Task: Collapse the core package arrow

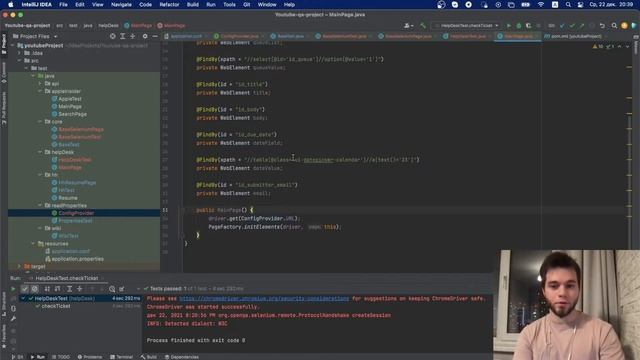Action: [x=40, y=122]
